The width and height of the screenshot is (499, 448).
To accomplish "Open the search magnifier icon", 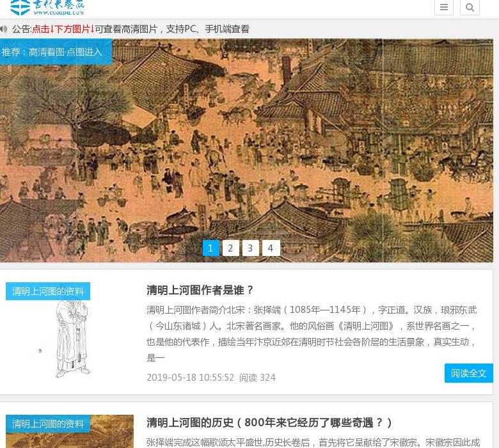I will (x=470, y=7).
